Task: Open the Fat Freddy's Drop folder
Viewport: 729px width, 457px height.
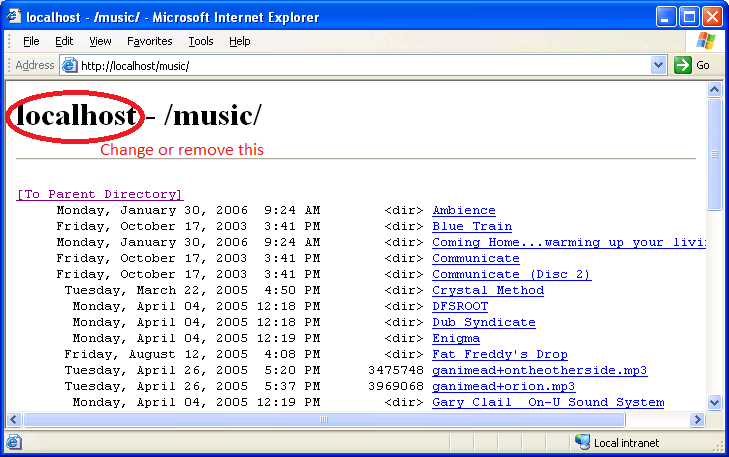Action: coord(500,354)
